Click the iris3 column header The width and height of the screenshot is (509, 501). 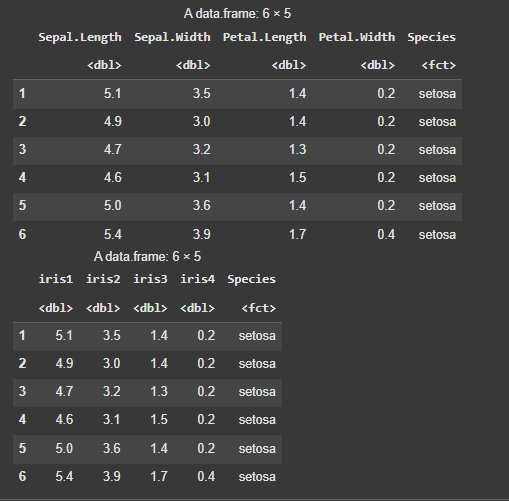pyautogui.click(x=150, y=279)
